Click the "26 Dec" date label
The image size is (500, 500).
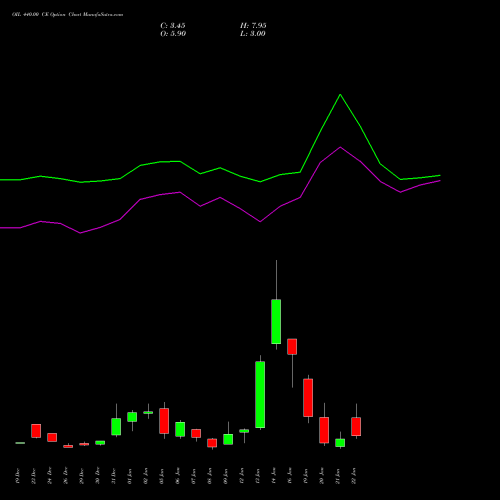coord(66,476)
